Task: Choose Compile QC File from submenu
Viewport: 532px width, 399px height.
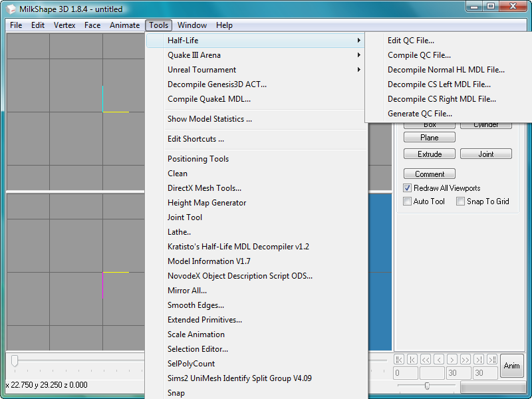Action: [x=419, y=55]
